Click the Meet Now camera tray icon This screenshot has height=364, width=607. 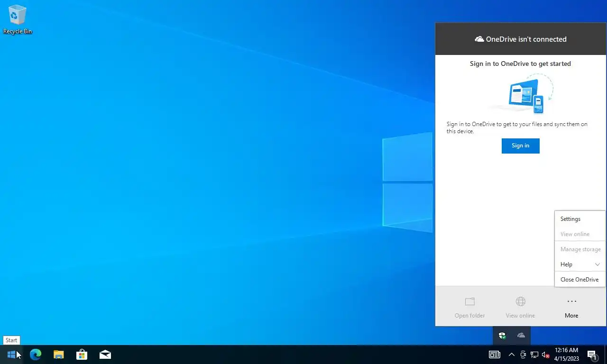(523, 355)
